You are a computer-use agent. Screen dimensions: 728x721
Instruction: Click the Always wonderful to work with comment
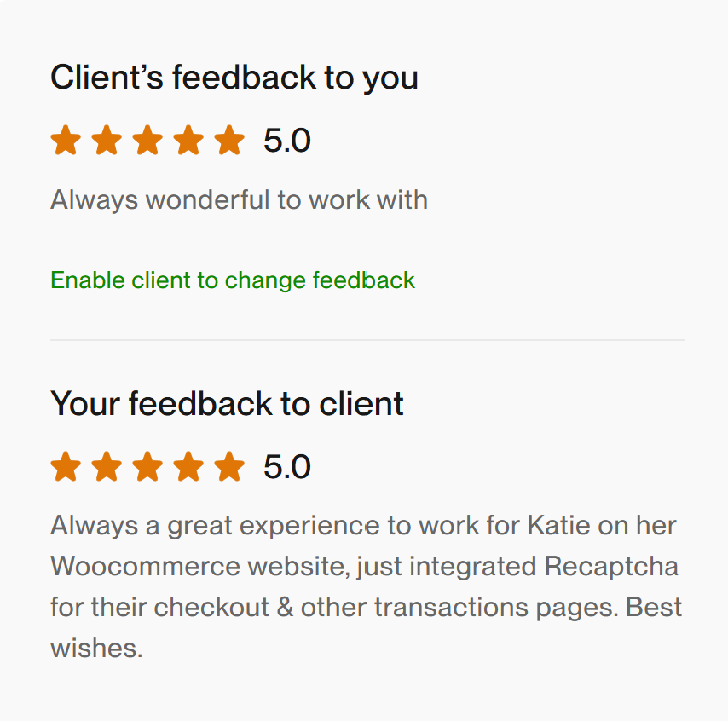pos(239,200)
